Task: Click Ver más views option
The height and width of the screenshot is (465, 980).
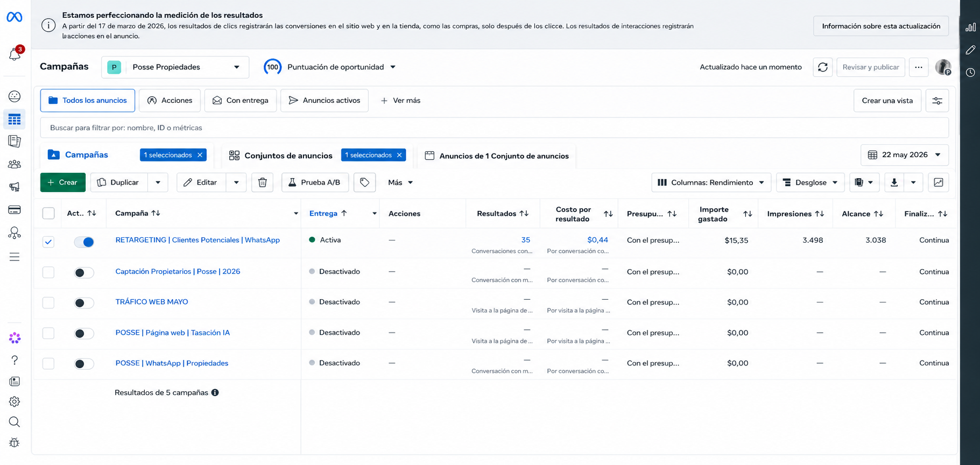Action: point(400,101)
